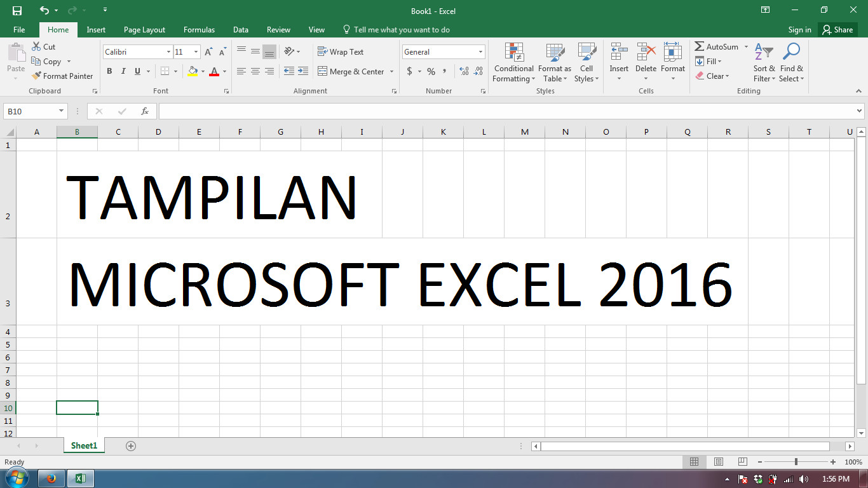Toggle Underline formatting
This screenshot has width=868, height=488.
tap(137, 71)
